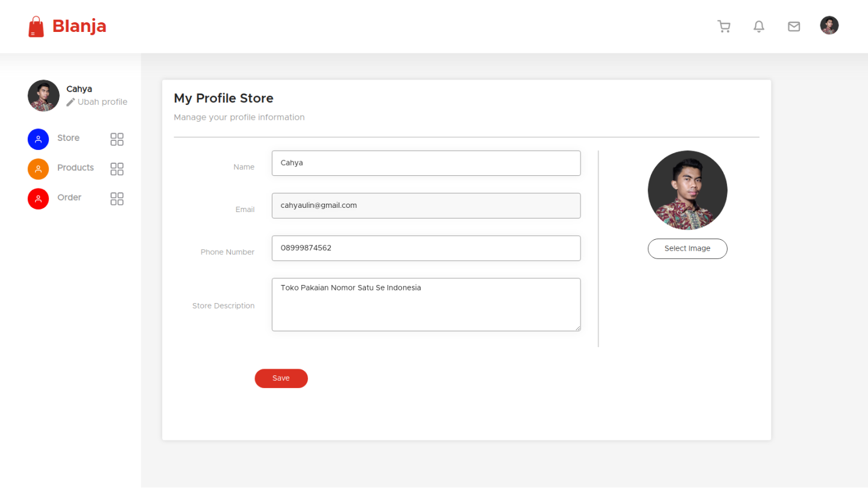The height and width of the screenshot is (488, 868).
Task: Navigate to Products in the sidebar
Action: (75, 167)
